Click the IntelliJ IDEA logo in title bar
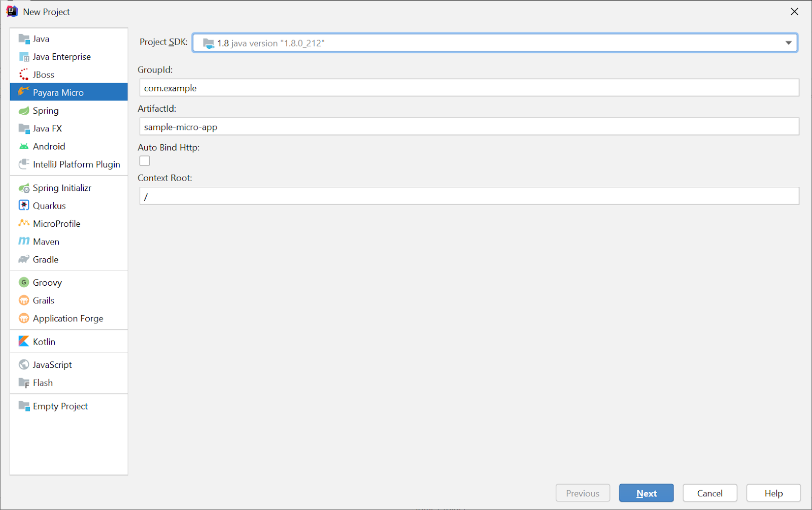The image size is (812, 510). 12,11
